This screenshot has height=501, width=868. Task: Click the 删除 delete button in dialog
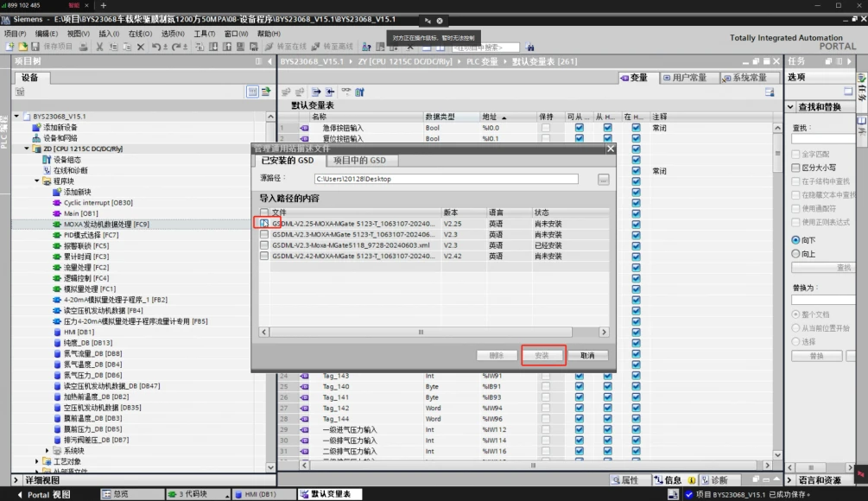497,355
